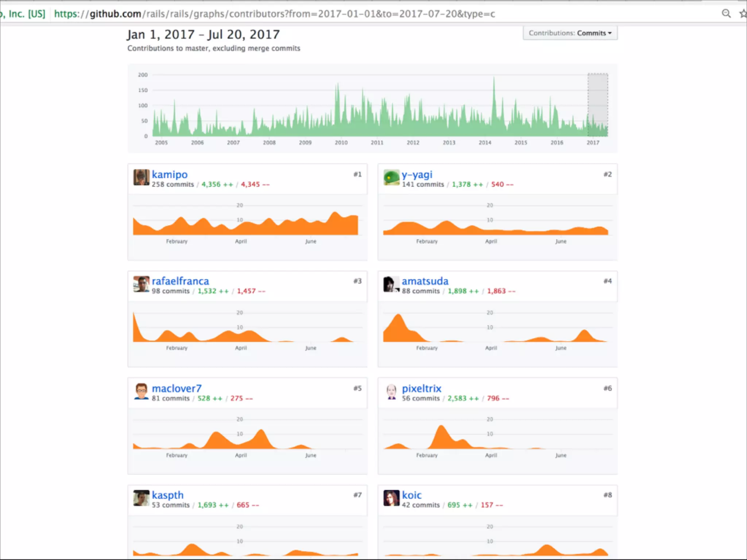Click rafaelfranca's profile avatar
Image resolution: width=747 pixels, height=560 pixels.
[x=141, y=284]
